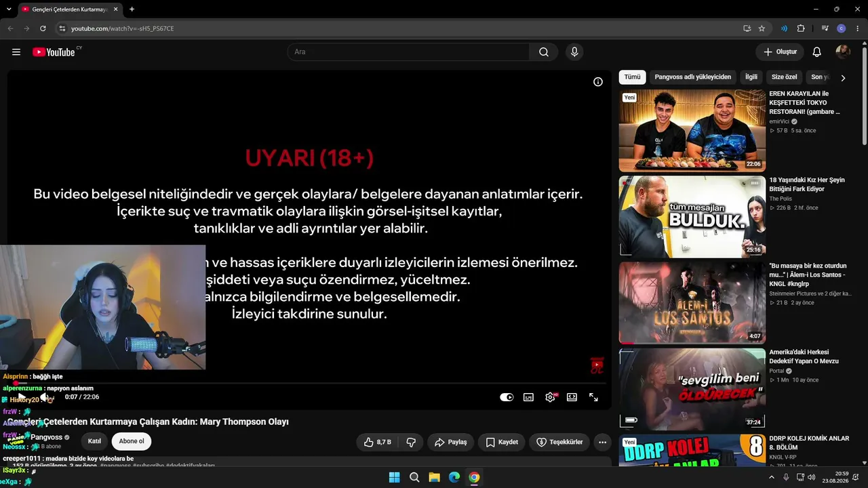Open DDRP KOLEJ KOMİK ANLAR thumbnail

[692, 450]
